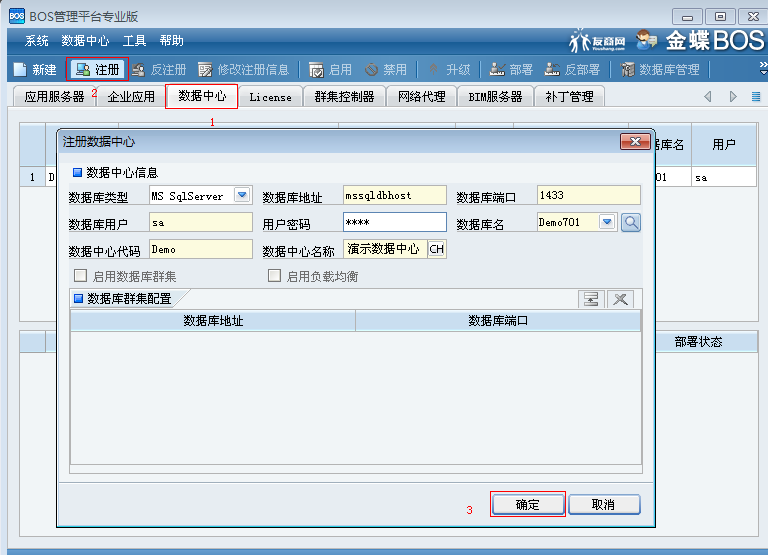Click the 数据库地址 column header in cluster table
The image size is (768, 555).
pyautogui.click(x=213, y=320)
